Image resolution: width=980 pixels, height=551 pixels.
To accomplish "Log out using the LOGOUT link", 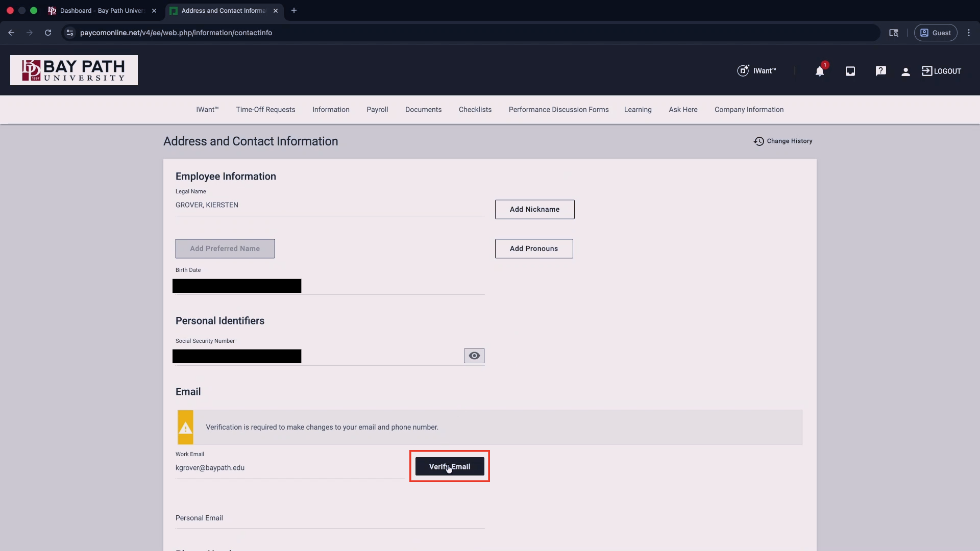I will pos(941,71).
